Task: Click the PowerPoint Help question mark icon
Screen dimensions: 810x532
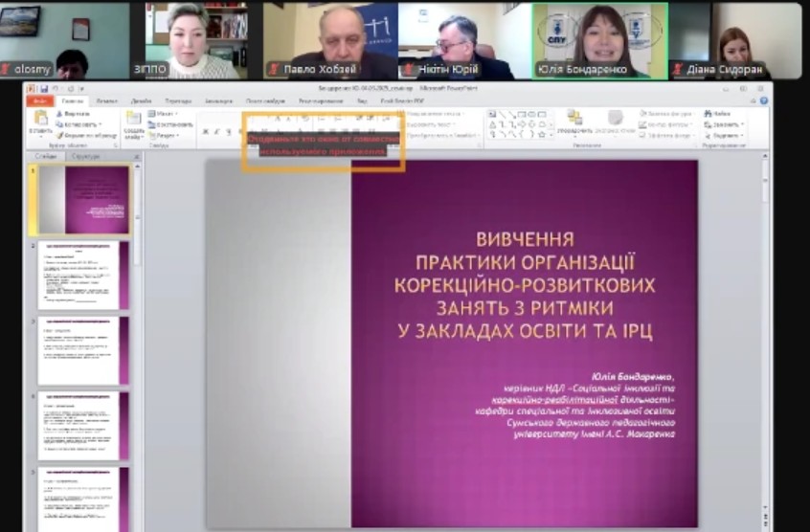Action: click(x=764, y=100)
